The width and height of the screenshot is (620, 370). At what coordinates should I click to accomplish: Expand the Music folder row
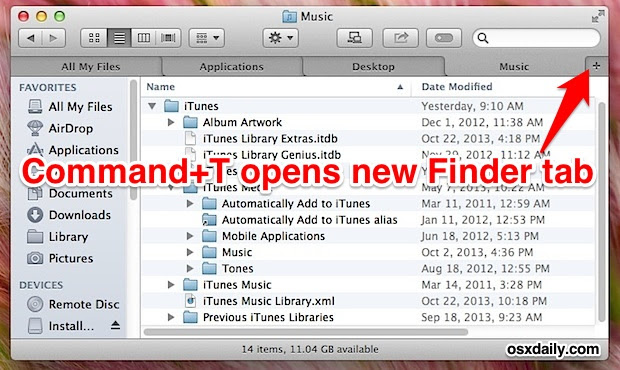pos(190,252)
